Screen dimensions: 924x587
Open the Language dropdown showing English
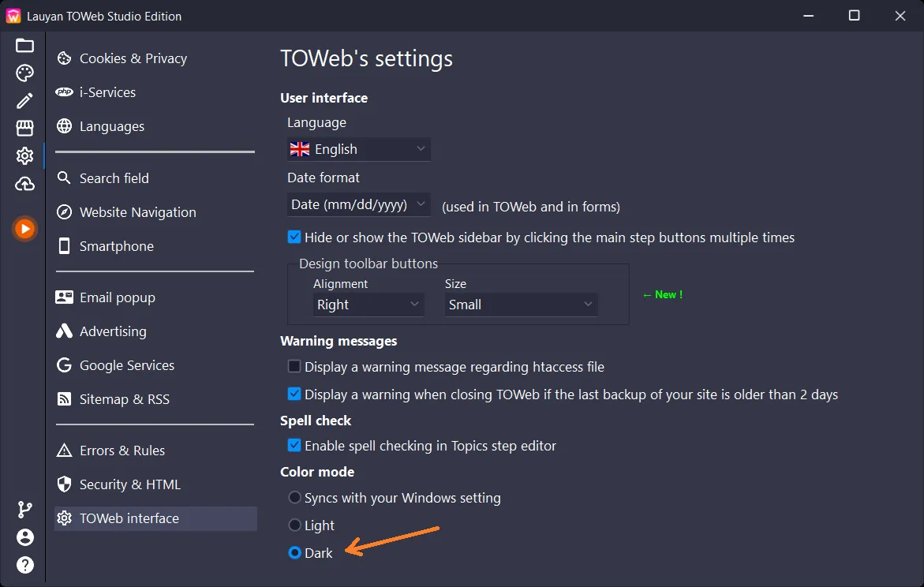pyautogui.click(x=359, y=149)
